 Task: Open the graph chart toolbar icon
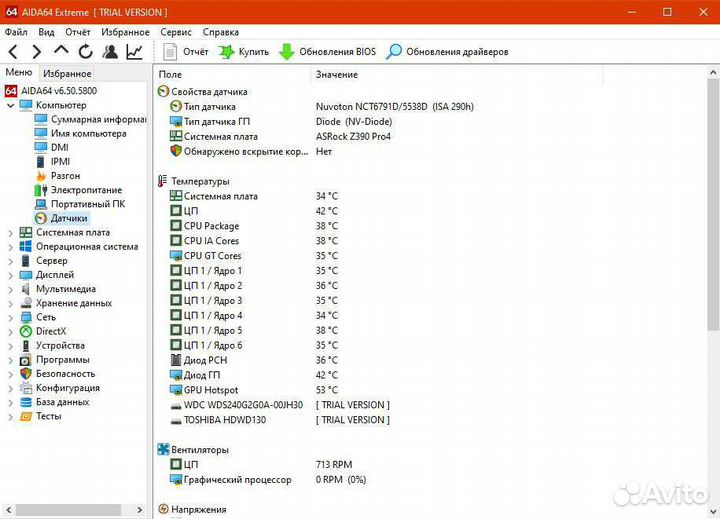(135, 52)
